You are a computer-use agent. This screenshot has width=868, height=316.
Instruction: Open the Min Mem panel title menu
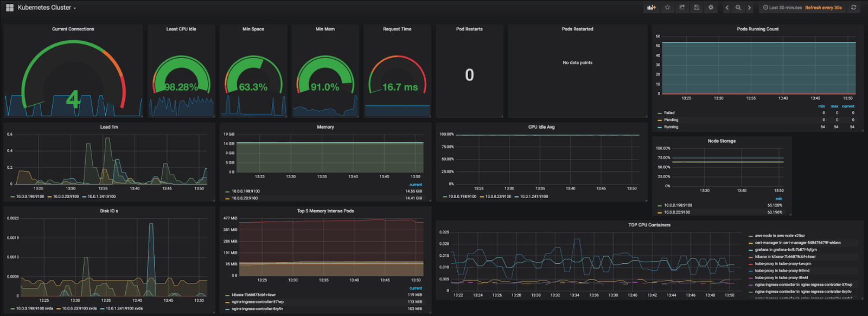[325, 29]
